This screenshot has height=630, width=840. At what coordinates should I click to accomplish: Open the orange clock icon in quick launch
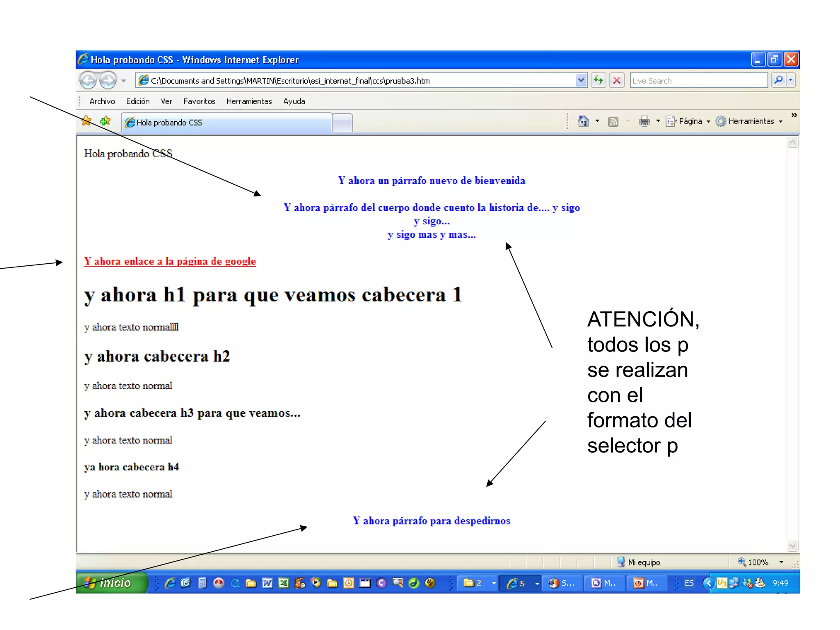click(x=349, y=583)
